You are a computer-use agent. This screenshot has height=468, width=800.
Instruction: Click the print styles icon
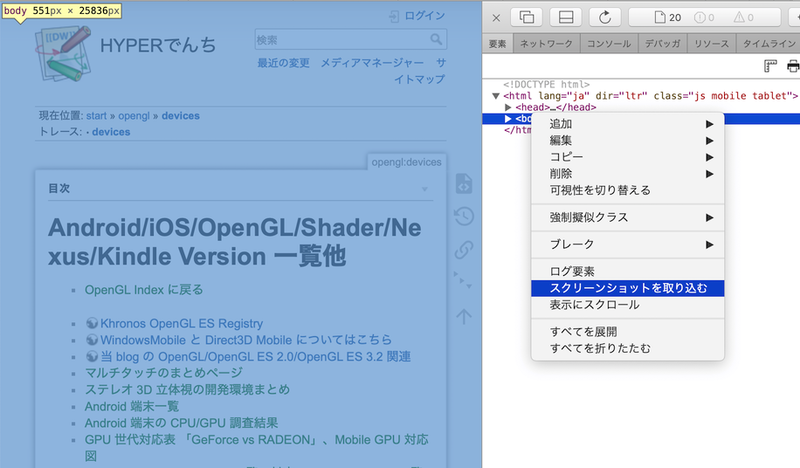793,66
